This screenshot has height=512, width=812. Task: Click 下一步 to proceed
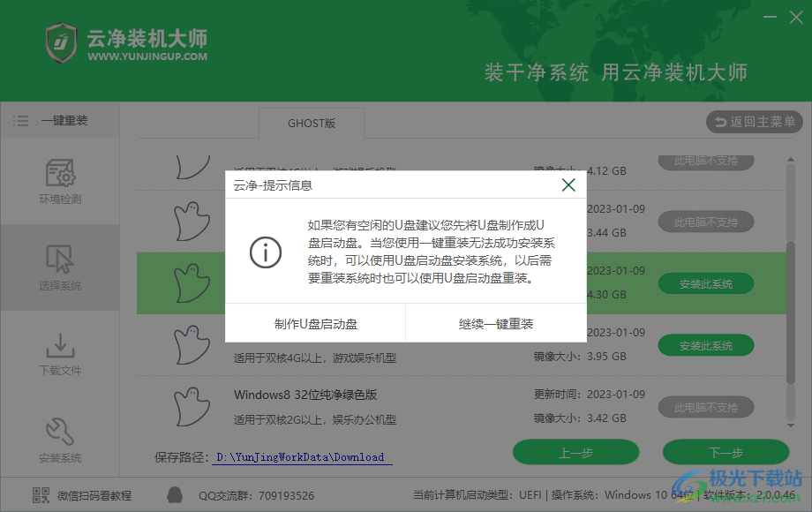(x=726, y=452)
